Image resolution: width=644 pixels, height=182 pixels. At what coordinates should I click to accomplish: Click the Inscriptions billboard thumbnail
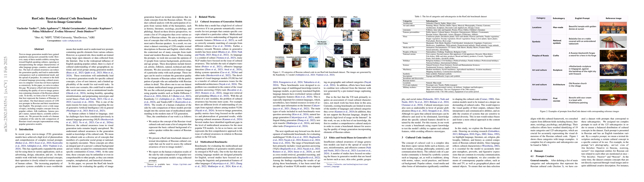(x=279, y=63)
